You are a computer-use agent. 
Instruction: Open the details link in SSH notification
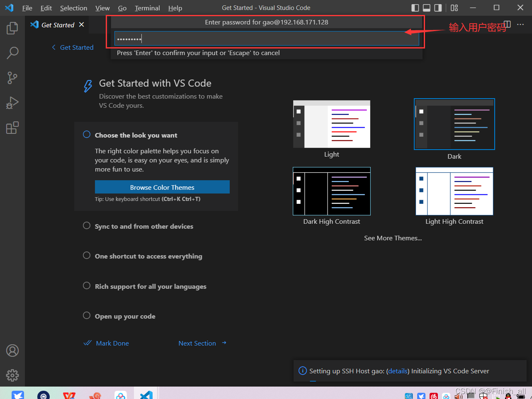pyautogui.click(x=398, y=371)
